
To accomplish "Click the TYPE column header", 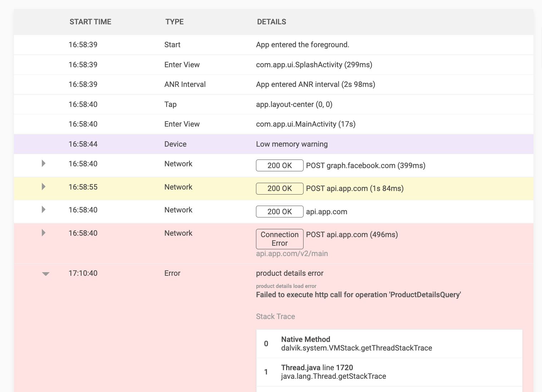I will [x=174, y=22].
